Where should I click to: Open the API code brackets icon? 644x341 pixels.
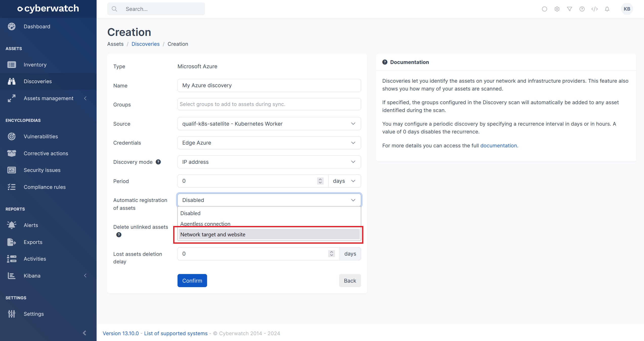(595, 9)
